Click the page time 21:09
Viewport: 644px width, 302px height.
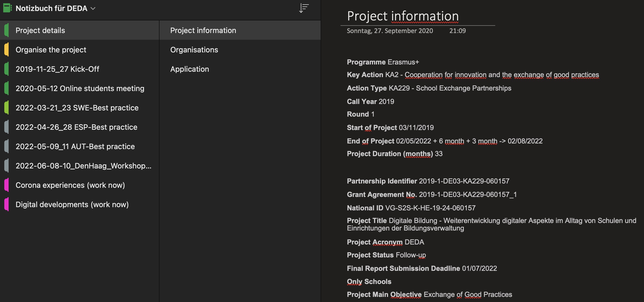[x=457, y=31]
